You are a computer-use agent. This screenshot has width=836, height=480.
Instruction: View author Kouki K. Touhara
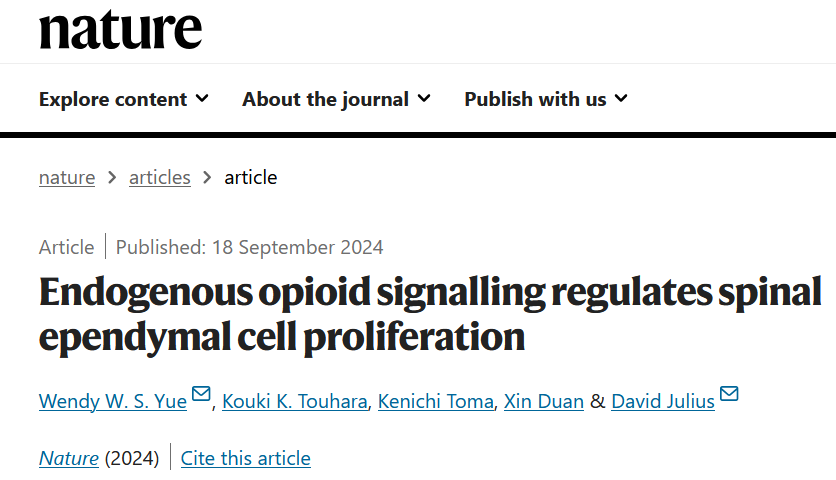pyautogui.click(x=296, y=401)
